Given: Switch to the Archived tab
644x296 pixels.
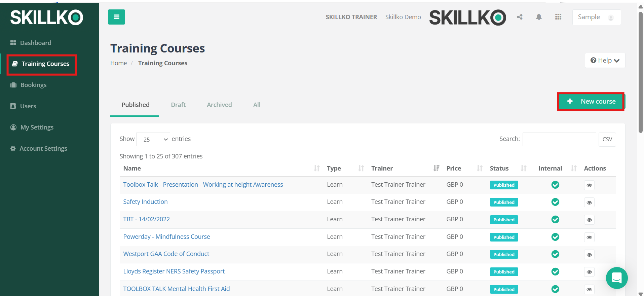Looking at the screenshot, I should [x=219, y=105].
